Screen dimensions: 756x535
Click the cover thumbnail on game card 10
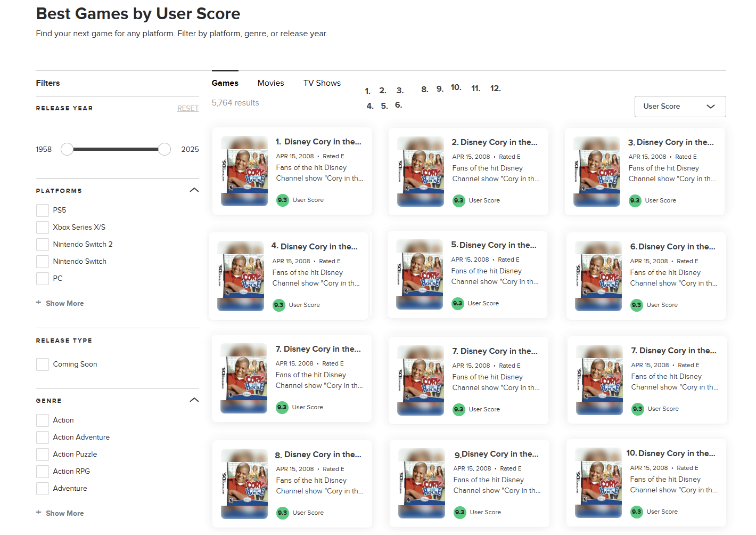click(x=598, y=483)
